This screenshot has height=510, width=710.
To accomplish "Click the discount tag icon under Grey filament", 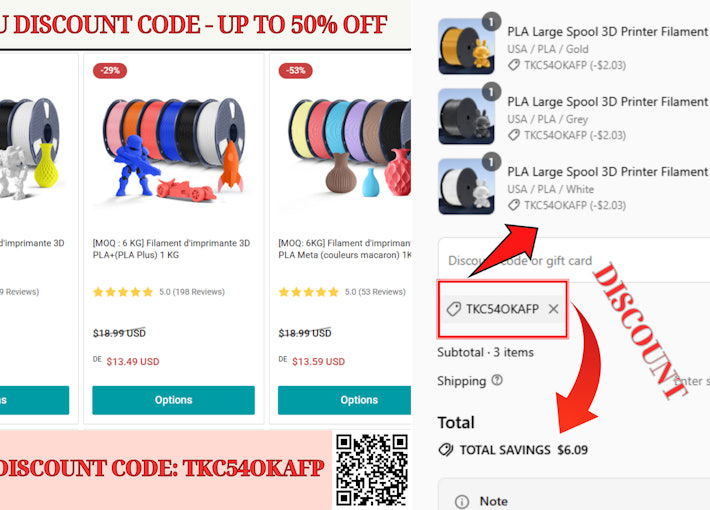I will pyautogui.click(x=513, y=135).
